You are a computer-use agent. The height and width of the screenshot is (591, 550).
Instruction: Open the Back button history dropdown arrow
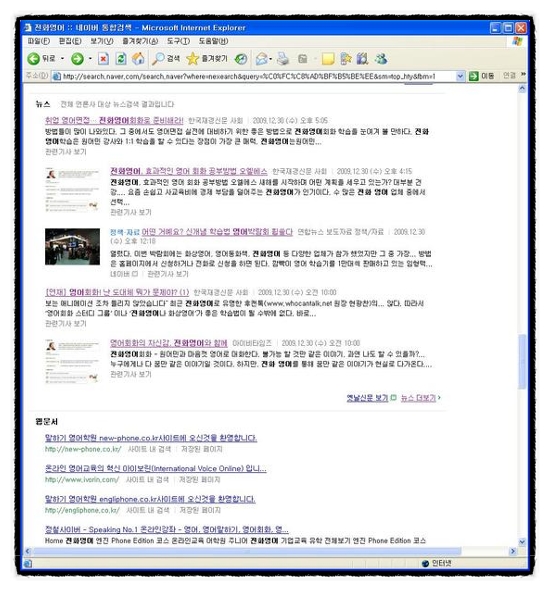coord(62,58)
